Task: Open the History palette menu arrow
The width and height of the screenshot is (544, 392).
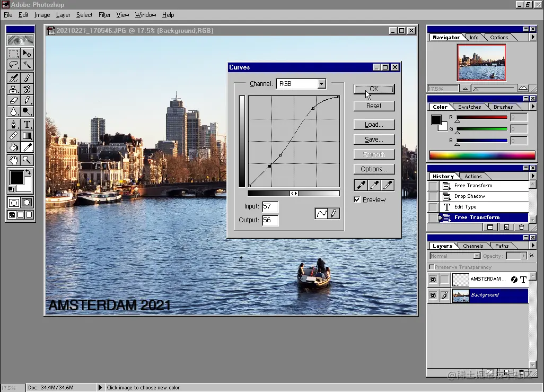Action: pos(533,176)
